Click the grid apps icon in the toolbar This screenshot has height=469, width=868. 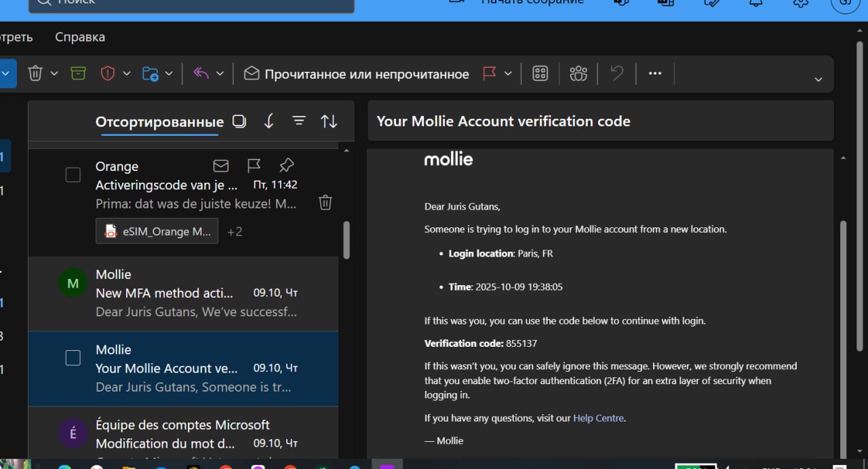(x=540, y=73)
